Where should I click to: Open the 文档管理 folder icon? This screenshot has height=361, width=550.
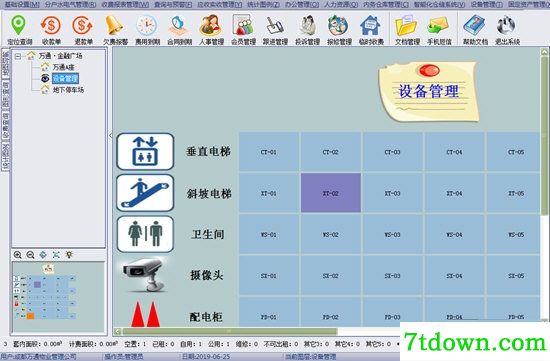coord(407,29)
